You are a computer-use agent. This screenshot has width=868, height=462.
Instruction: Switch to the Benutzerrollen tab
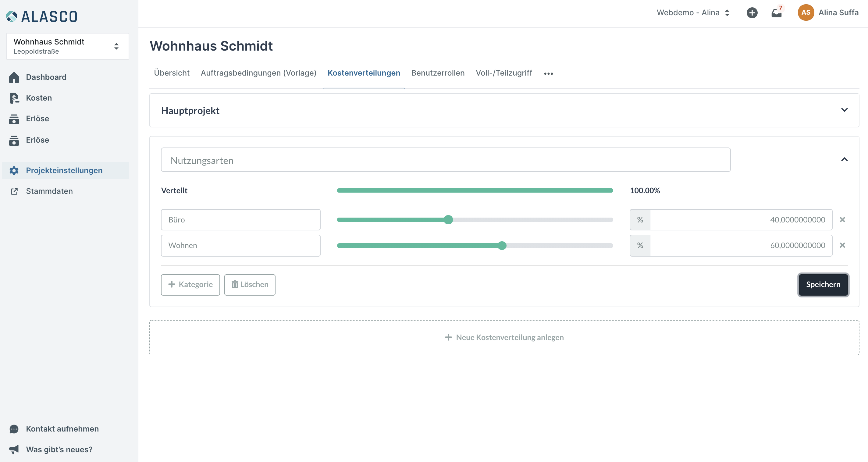pyautogui.click(x=438, y=73)
